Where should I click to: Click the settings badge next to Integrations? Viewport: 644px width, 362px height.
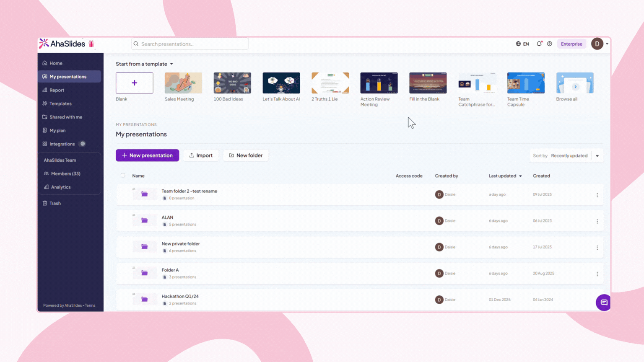[83, 144]
